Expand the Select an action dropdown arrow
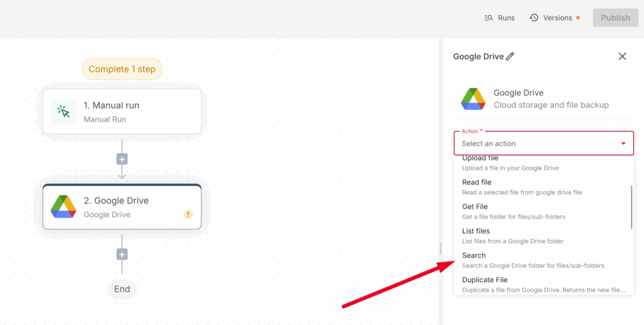The width and height of the screenshot is (644, 325). coord(623,144)
